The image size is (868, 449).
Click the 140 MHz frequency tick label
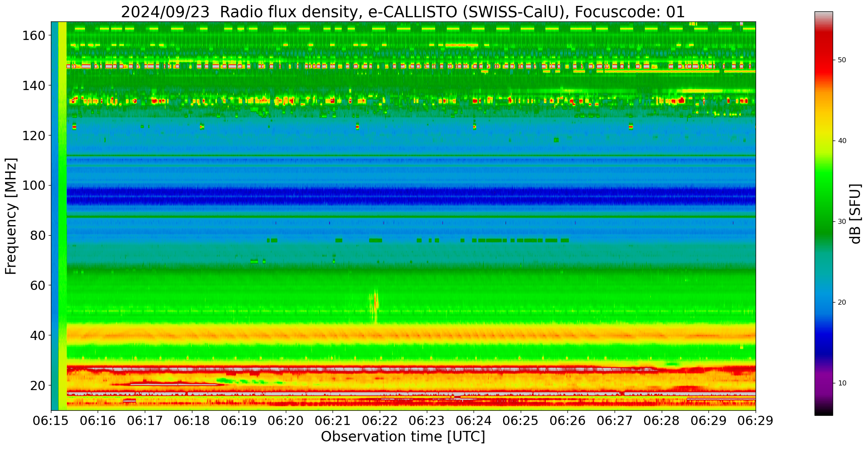(33, 85)
